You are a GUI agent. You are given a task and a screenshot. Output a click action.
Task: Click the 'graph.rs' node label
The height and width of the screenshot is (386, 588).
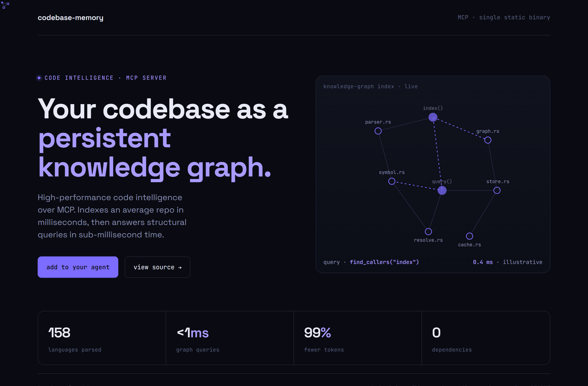488,131
